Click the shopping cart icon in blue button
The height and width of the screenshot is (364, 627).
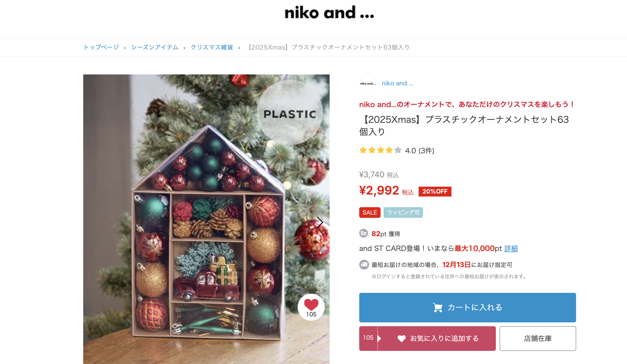click(437, 308)
